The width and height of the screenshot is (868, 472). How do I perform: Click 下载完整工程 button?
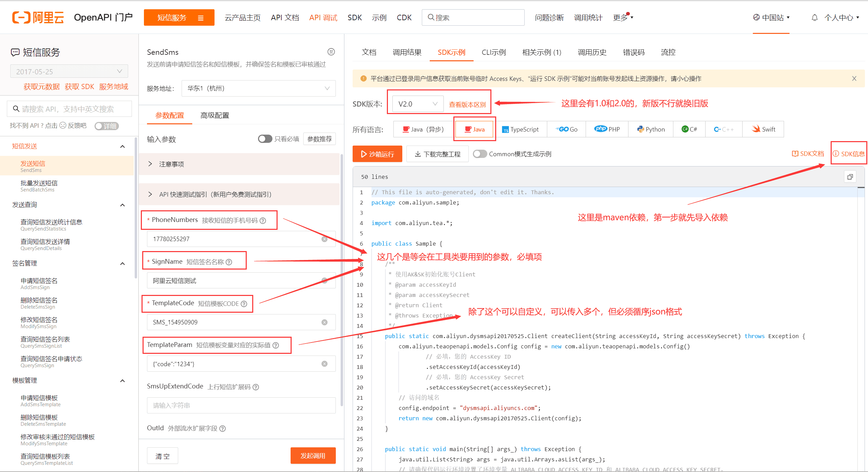coord(438,154)
